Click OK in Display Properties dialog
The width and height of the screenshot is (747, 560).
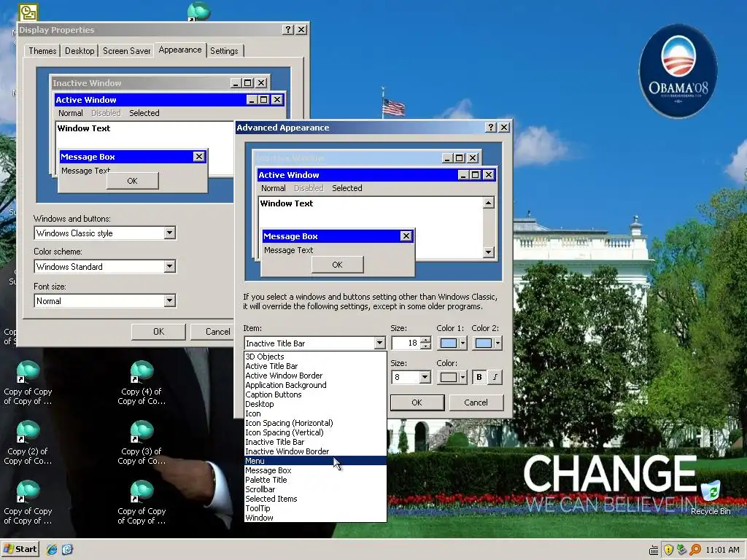click(x=158, y=332)
